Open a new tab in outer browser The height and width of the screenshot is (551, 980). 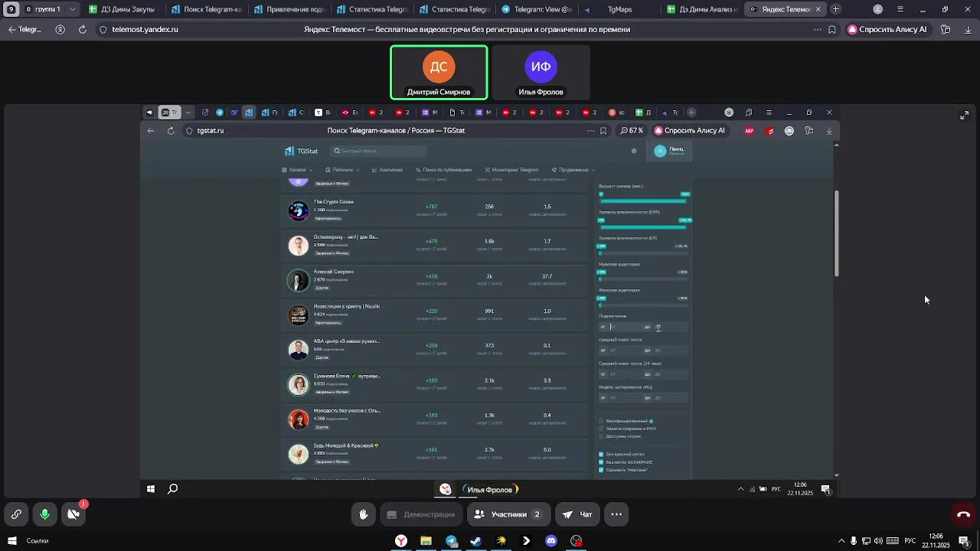835,9
